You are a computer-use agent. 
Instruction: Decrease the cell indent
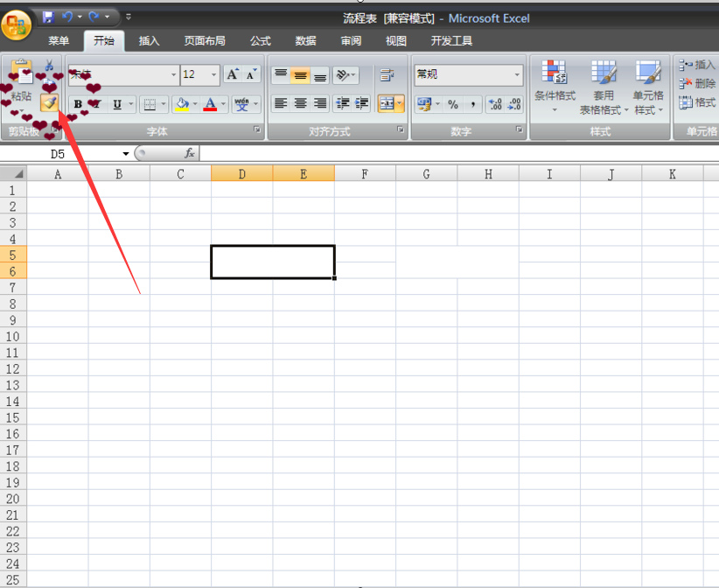pyautogui.click(x=342, y=103)
